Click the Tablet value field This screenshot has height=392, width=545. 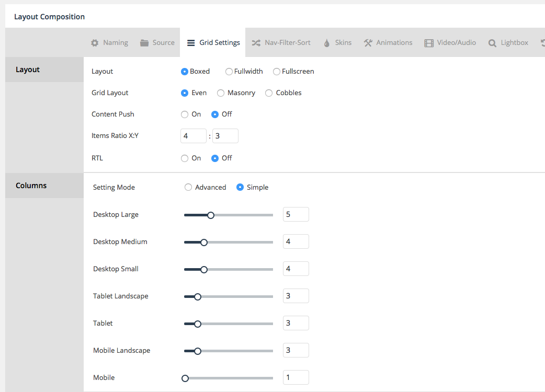(296, 323)
